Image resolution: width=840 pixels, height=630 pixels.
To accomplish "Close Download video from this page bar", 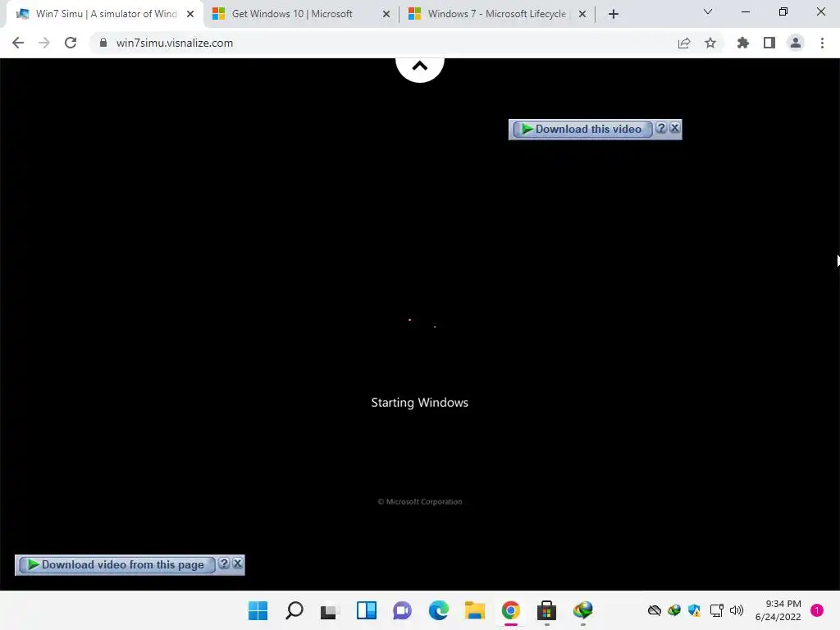I will [237, 564].
